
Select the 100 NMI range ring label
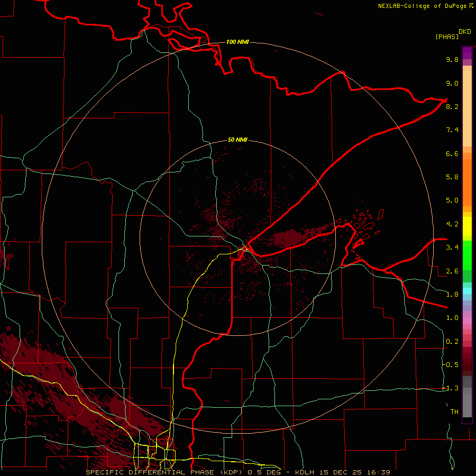[237, 42]
